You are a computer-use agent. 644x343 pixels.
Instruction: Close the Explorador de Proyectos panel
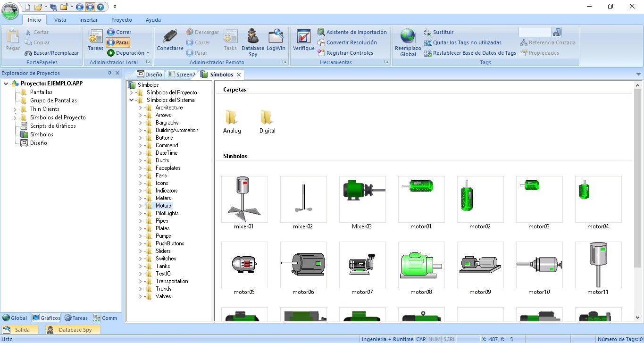(117, 73)
